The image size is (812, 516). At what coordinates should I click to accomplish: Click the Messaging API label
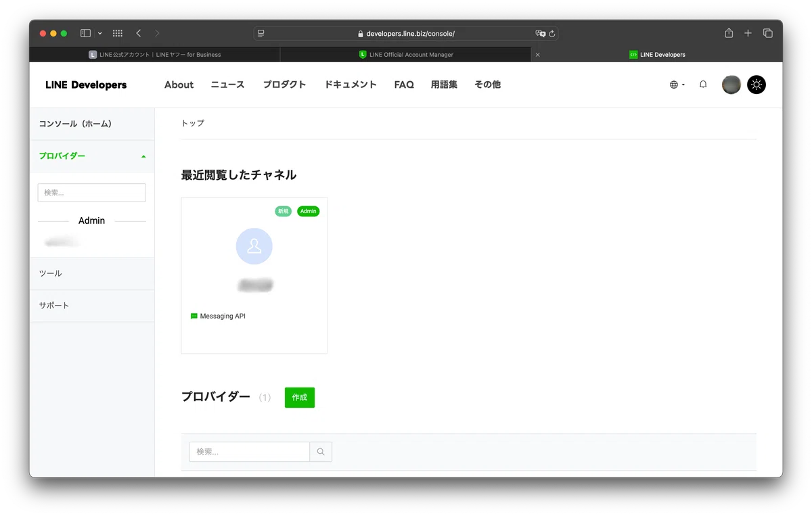click(223, 316)
